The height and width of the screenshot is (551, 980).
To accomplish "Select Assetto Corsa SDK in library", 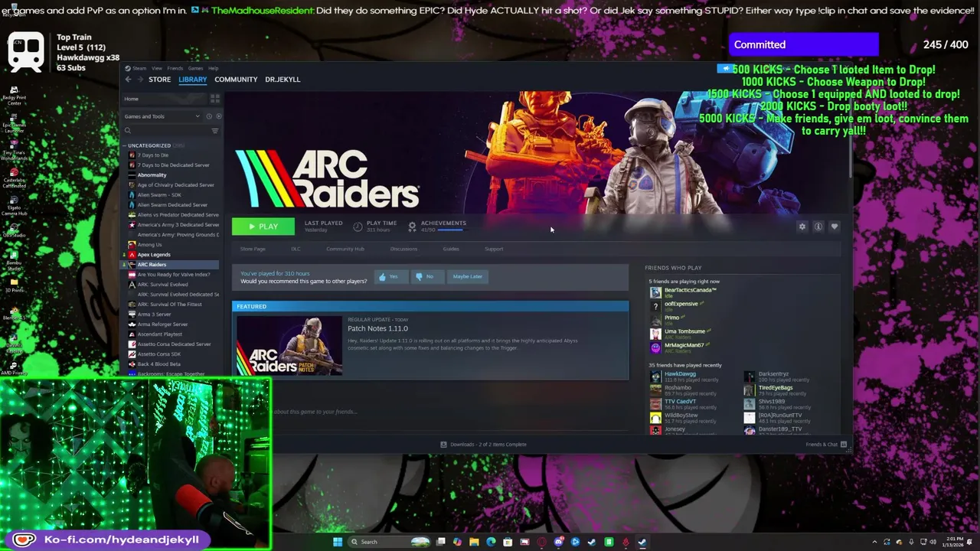I will click(158, 354).
